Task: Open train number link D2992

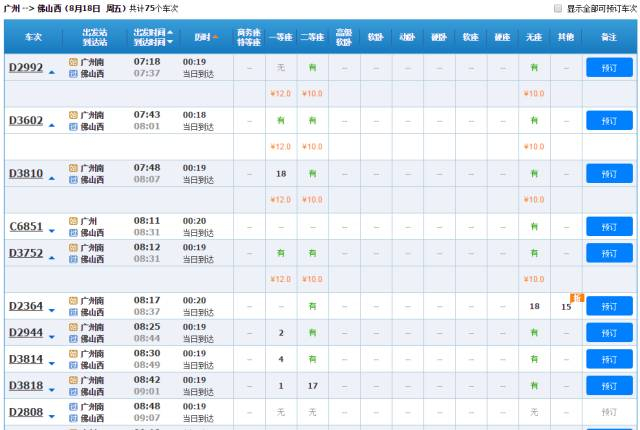Action: tap(26, 67)
